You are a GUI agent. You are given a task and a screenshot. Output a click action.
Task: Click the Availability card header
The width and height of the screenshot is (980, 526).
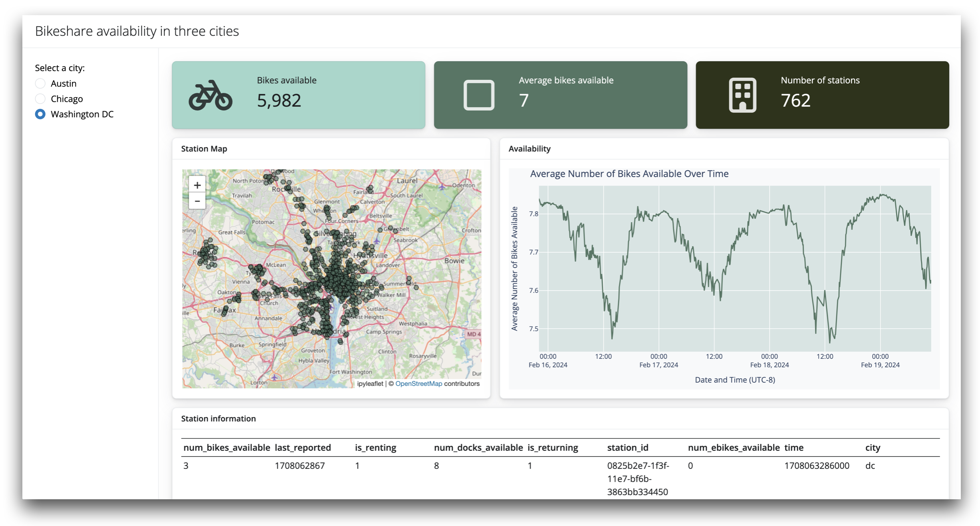(529, 148)
